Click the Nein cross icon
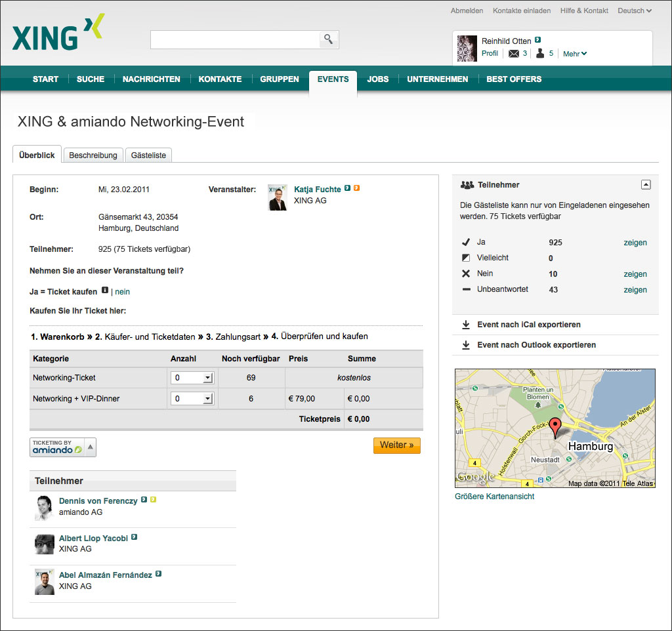 click(x=466, y=274)
